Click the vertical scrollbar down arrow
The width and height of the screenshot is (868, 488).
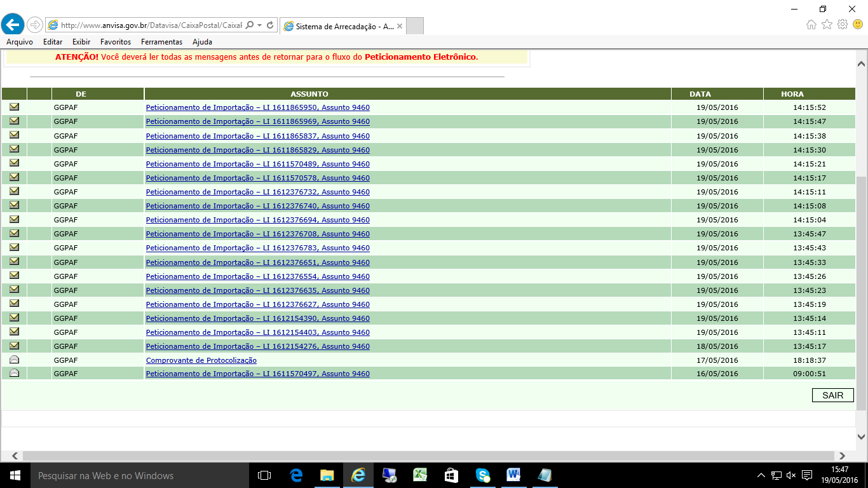(x=862, y=437)
